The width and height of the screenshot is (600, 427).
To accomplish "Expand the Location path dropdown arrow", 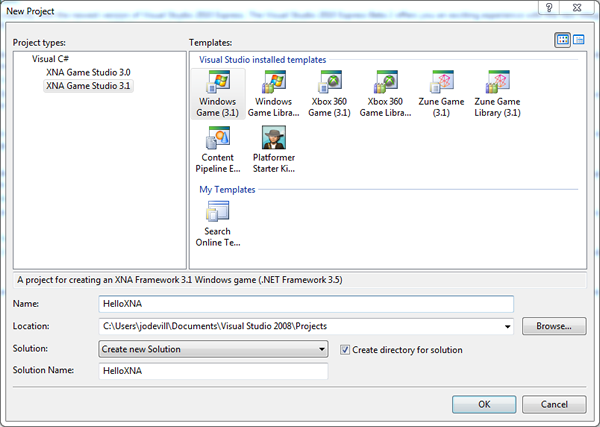I will [x=507, y=326].
